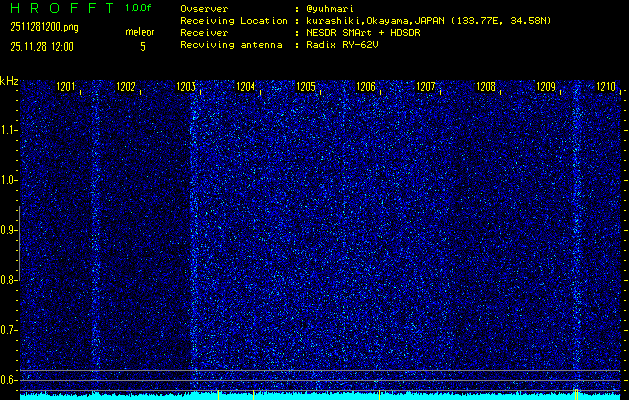
Task: Click the 'meteor' count label
Action: pyautogui.click(x=140, y=32)
